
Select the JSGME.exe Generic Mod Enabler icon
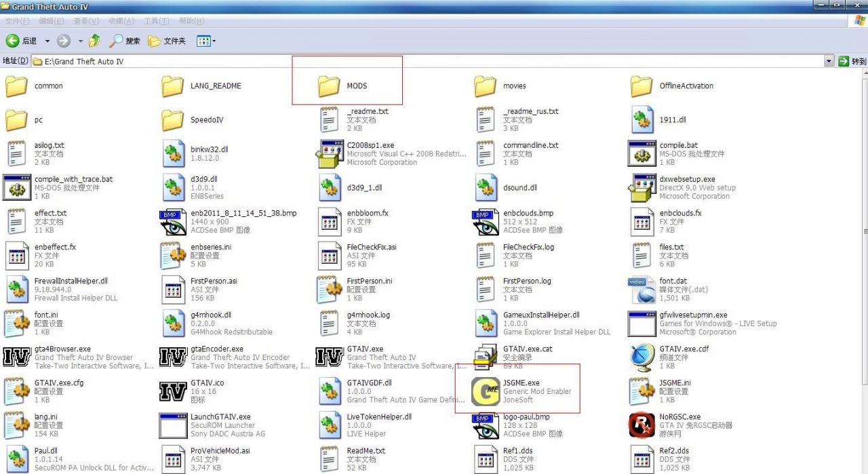point(486,391)
